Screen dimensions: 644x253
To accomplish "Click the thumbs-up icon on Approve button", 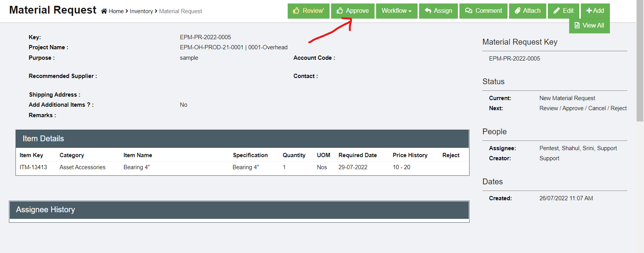I will [x=340, y=11].
